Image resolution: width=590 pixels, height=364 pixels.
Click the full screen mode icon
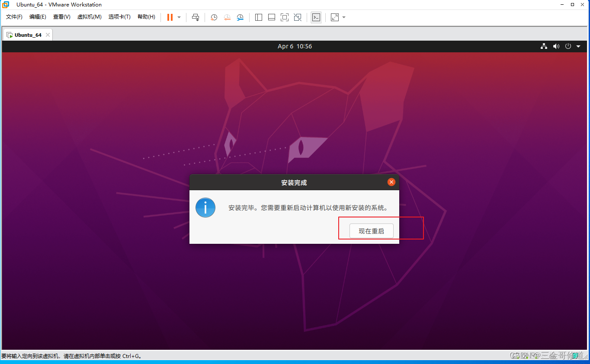click(285, 17)
